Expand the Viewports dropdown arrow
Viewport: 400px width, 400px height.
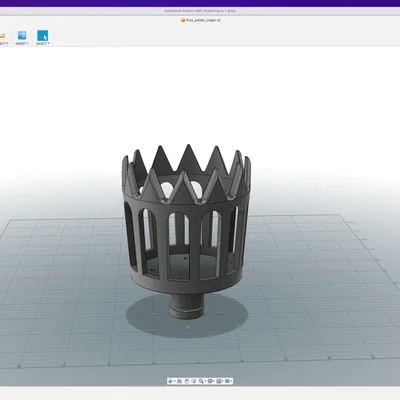tap(231, 381)
